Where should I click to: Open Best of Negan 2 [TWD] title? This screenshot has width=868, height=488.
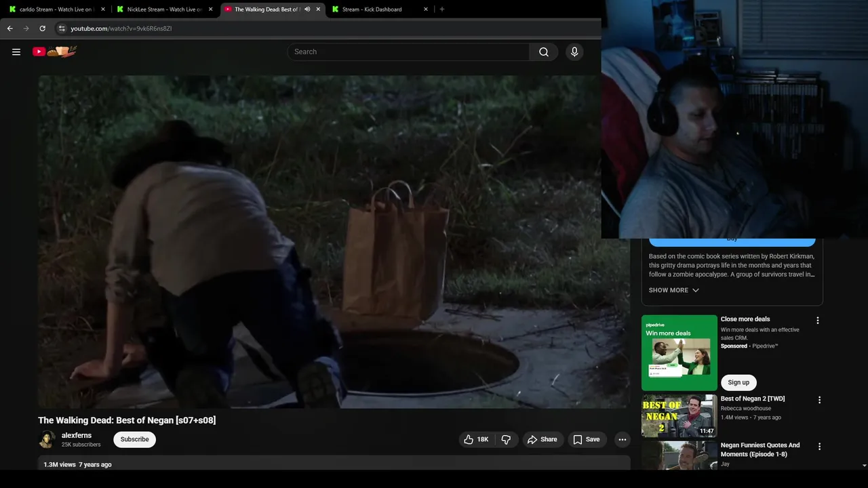click(x=753, y=399)
